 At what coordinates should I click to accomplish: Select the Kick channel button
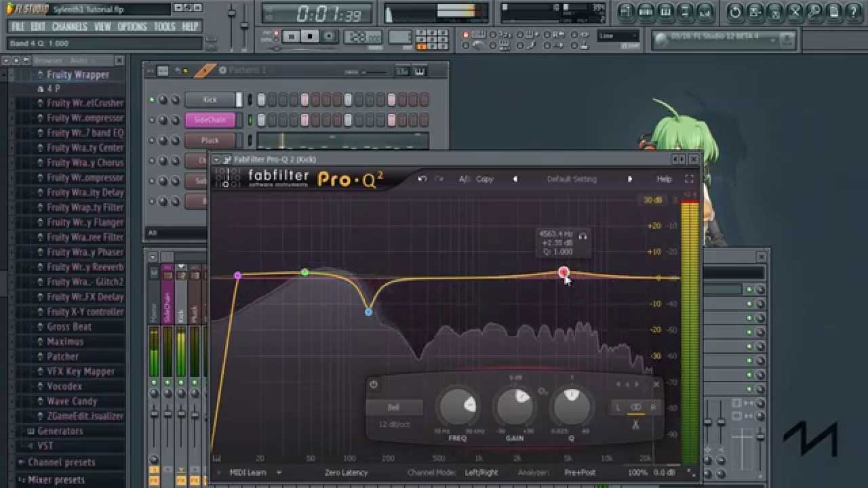coord(210,100)
